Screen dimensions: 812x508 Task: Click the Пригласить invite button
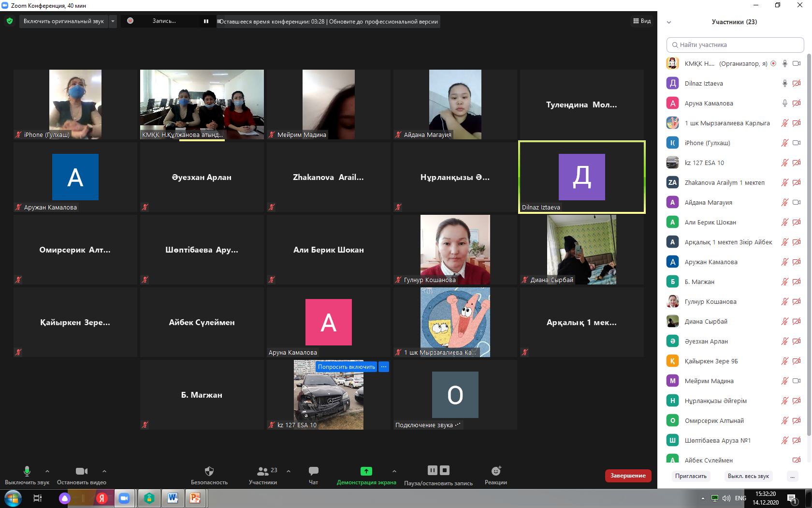tap(691, 476)
